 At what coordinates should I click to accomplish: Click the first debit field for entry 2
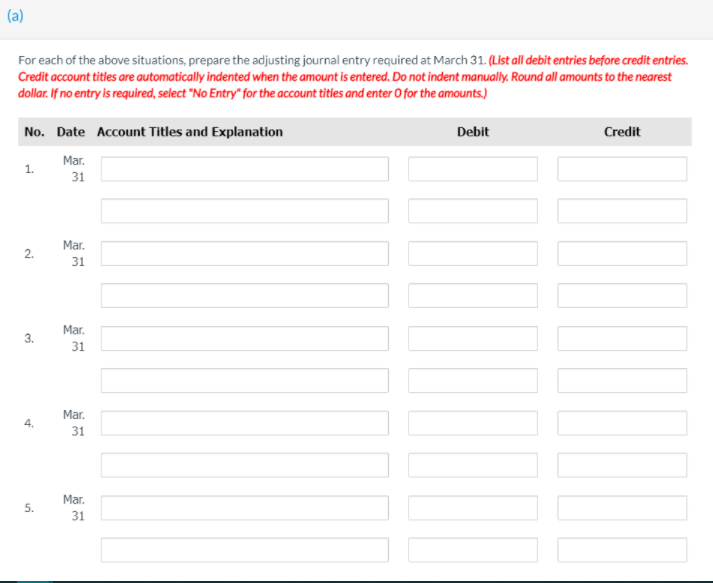(473, 253)
